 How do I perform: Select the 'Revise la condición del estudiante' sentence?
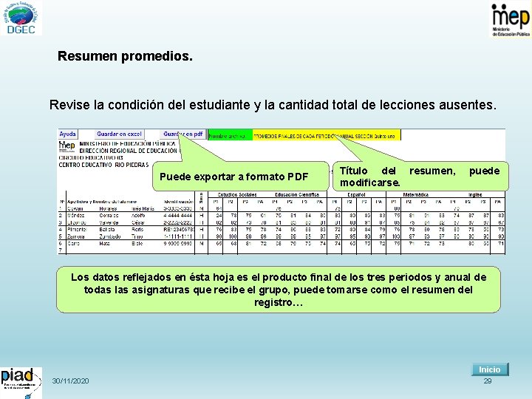273,105
